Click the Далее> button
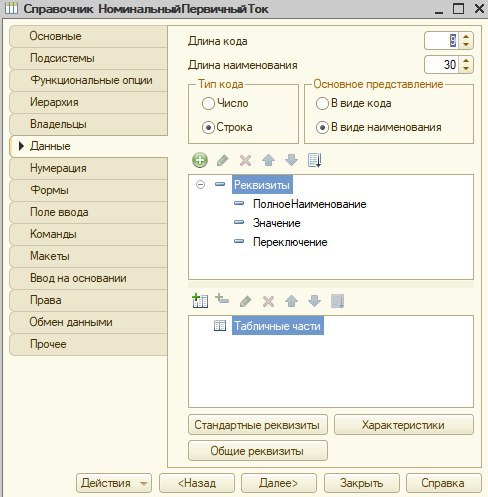 coord(279,483)
